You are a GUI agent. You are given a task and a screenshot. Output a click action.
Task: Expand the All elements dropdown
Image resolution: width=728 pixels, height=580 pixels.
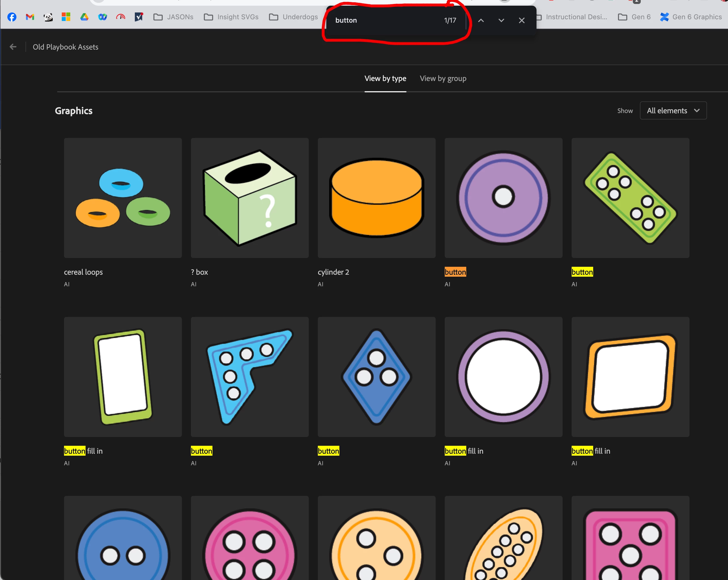point(673,111)
